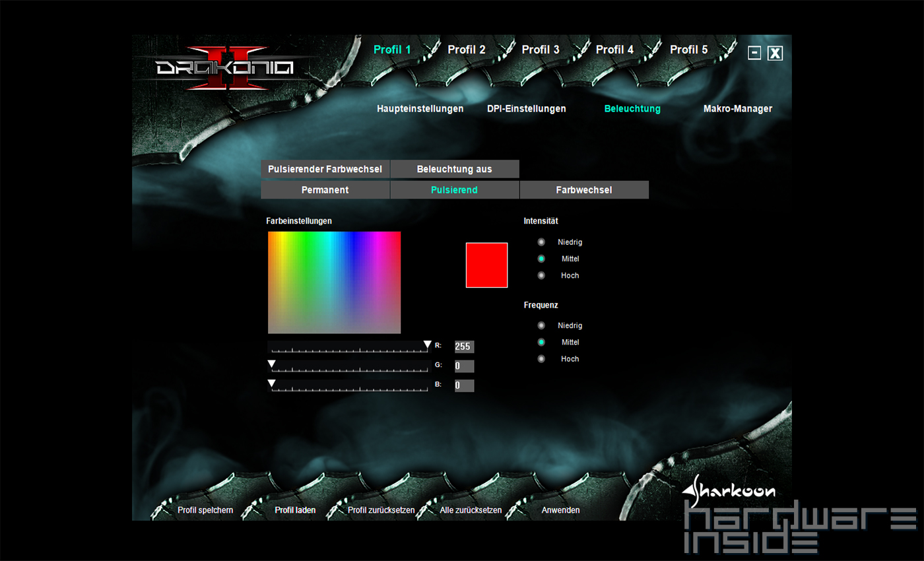Set Frequenz to Niedrig

[541, 325]
